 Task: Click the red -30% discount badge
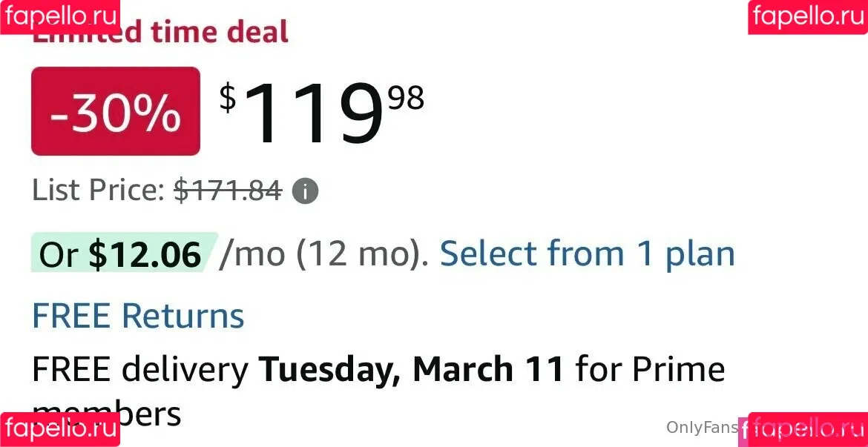click(115, 111)
